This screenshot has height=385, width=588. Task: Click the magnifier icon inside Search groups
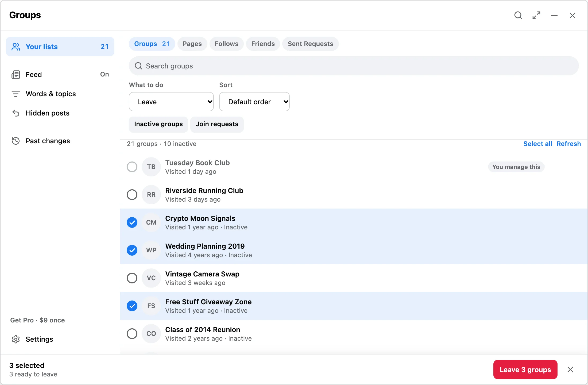tap(138, 66)
